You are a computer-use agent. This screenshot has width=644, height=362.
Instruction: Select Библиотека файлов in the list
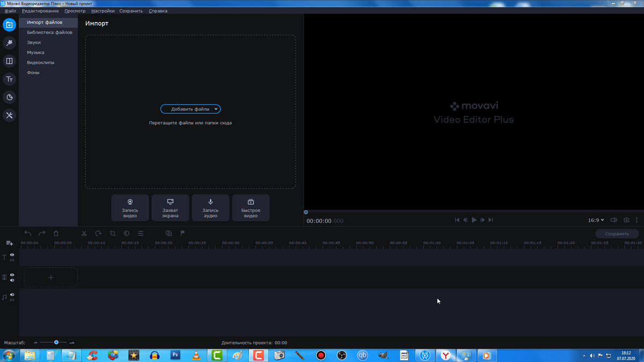[x=48, y=32]
